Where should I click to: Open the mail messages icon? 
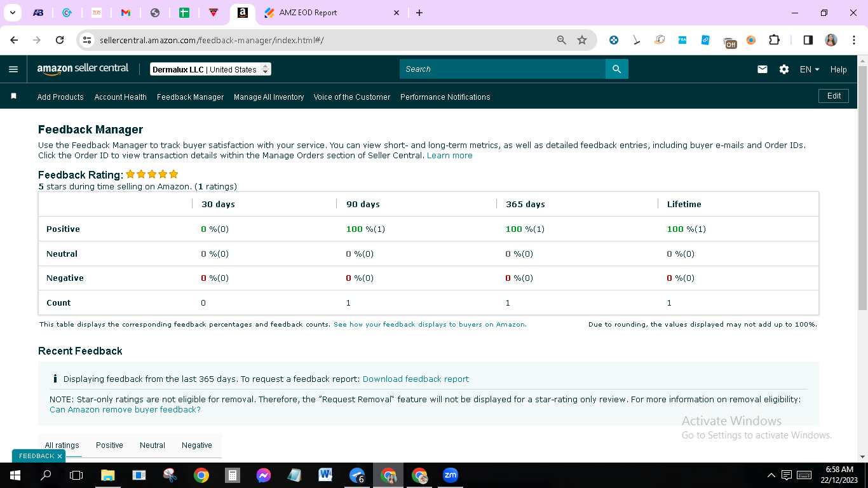tap(763, 69)
